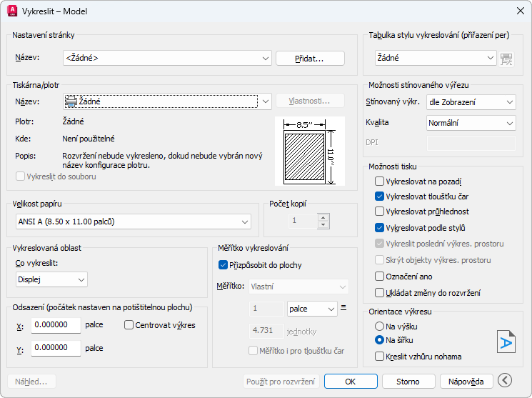This screenshot has height=398, width=532.
Task: Click the Storno button
Action: (408, 382)
